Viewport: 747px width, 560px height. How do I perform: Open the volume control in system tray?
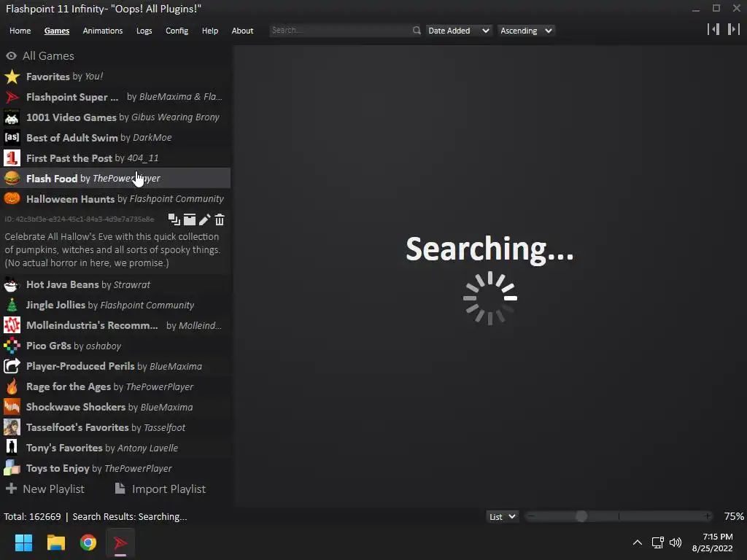tap(676, 542)
